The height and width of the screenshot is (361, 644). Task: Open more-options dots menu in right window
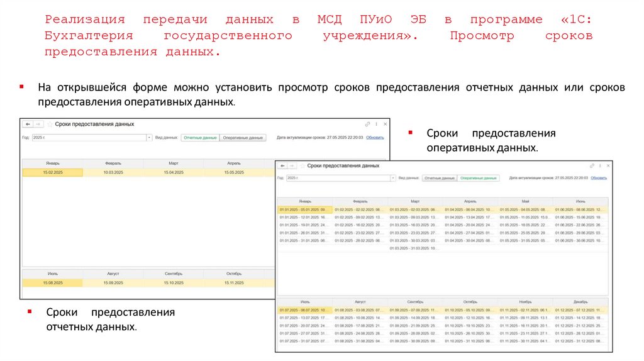pyautogui.click(x=600, y=166)
